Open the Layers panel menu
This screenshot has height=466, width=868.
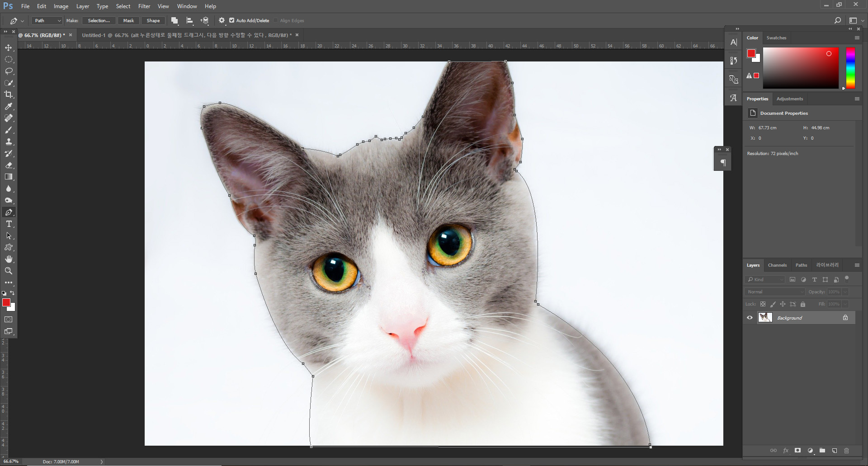(857, 265)
